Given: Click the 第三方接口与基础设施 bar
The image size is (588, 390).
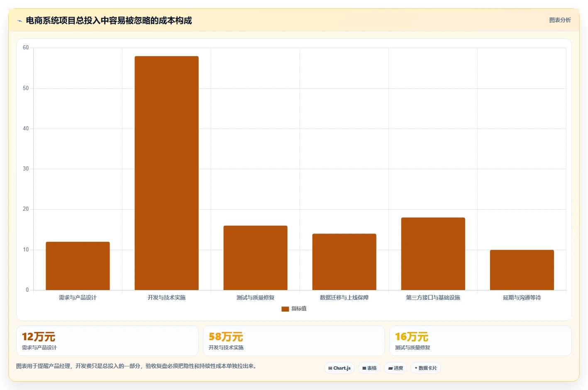Looking at the screenshot, I should point(433,253).
